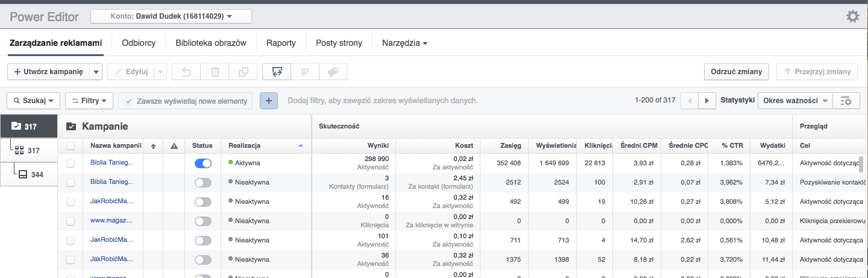
Task: Open the settings gear in top right
Action: point(852,17)
